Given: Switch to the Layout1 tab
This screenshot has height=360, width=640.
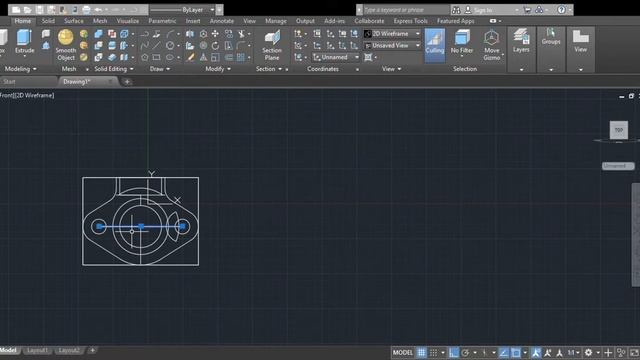Looking at the screenshot, I should pyautogui.click(x=38, y=350).
